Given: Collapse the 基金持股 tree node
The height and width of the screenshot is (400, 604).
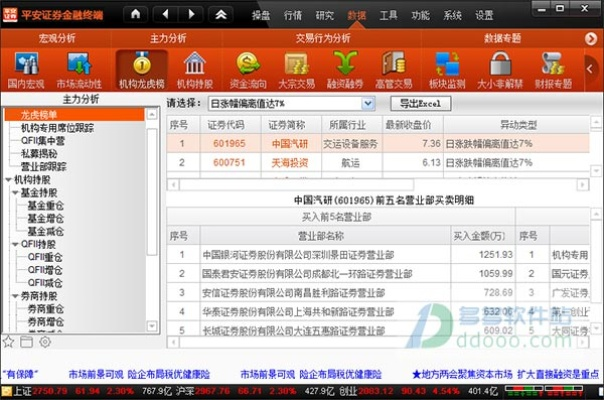Looking at the screenshot, I should point(15,192).
